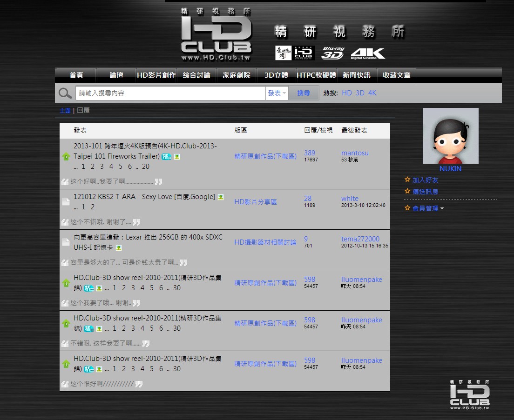Click last poster white
The width and height of the screenshot is (514, 420).
350,199
